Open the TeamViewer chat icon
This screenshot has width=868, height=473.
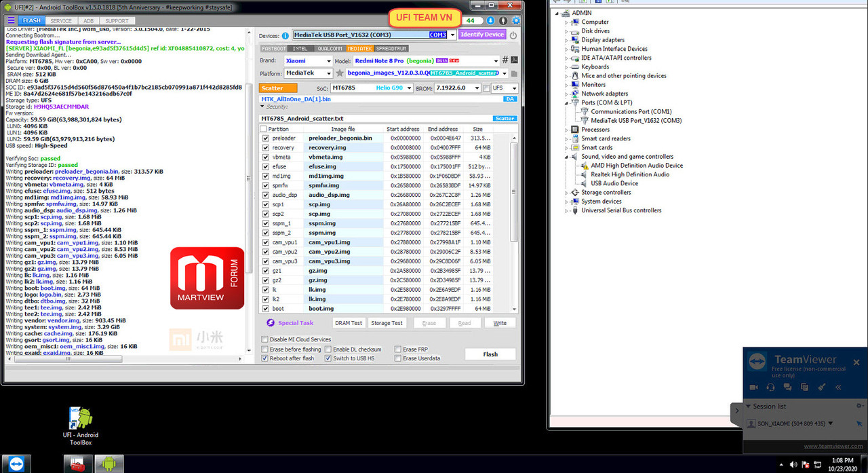[788, 387]
